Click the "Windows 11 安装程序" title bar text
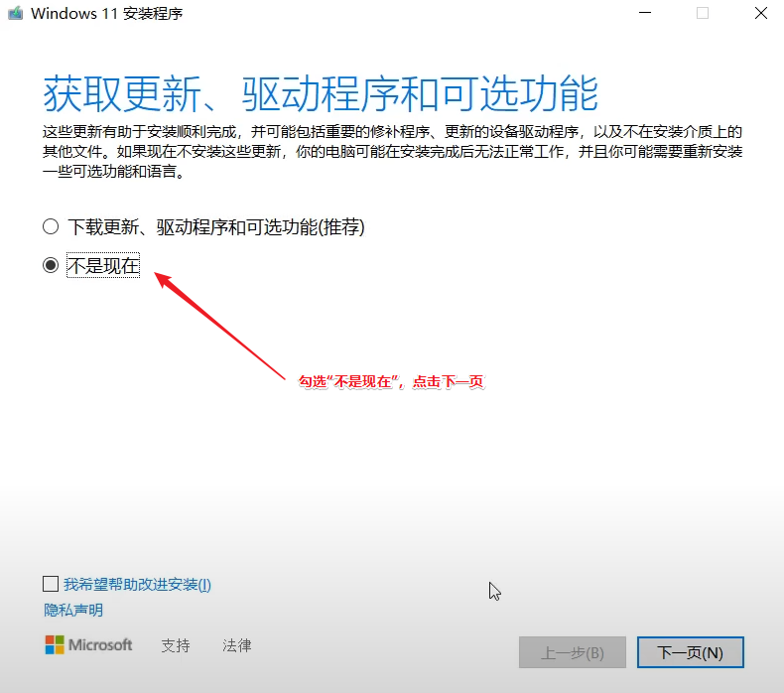Screen dimensions: 784x693 (107, 14)
